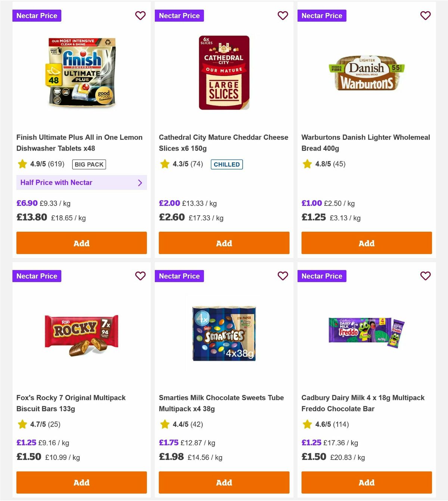The image size is (448, 501).
Task: Favourite the Warburtons Danish Lighter bread
Action: point(426,16)
